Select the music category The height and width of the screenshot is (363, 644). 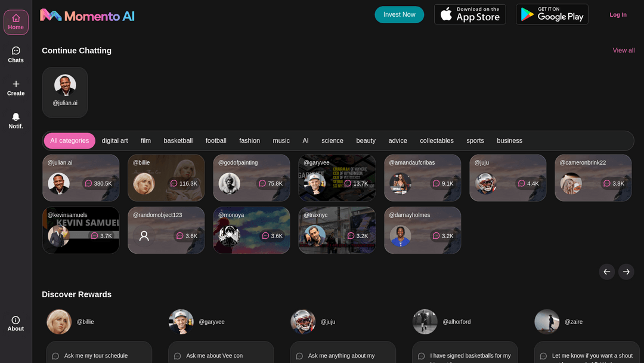click(281, 140)
